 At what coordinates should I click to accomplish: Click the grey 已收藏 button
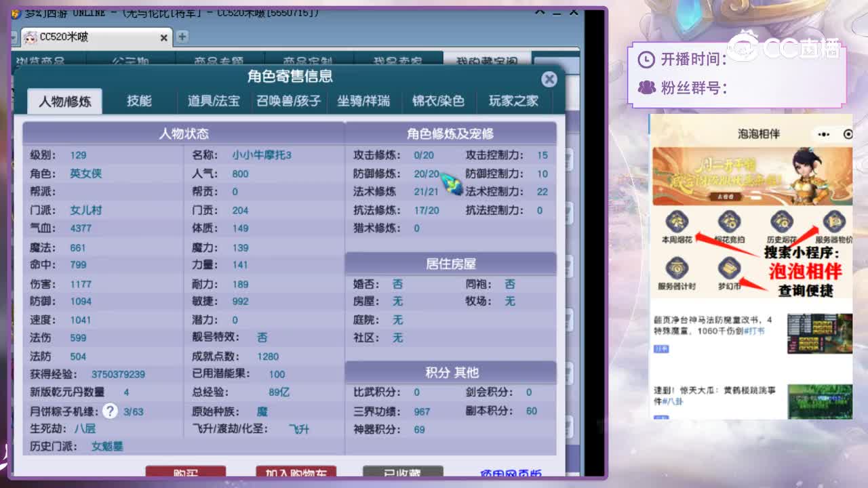point(403,472)
